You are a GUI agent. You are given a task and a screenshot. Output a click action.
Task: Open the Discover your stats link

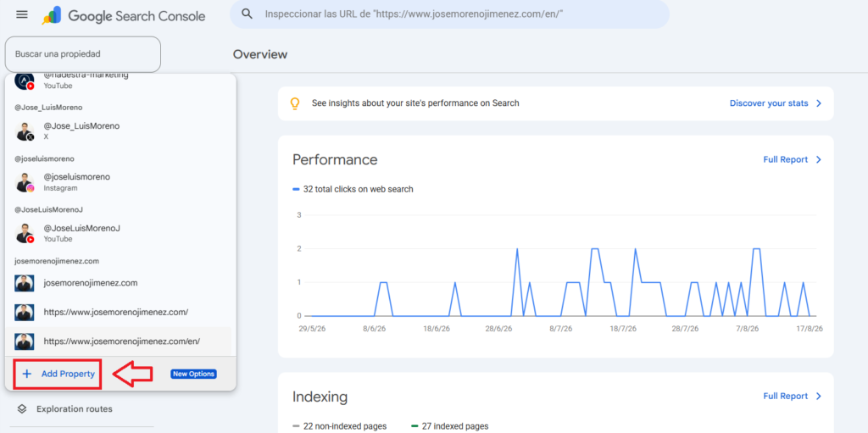click(769, 103)
